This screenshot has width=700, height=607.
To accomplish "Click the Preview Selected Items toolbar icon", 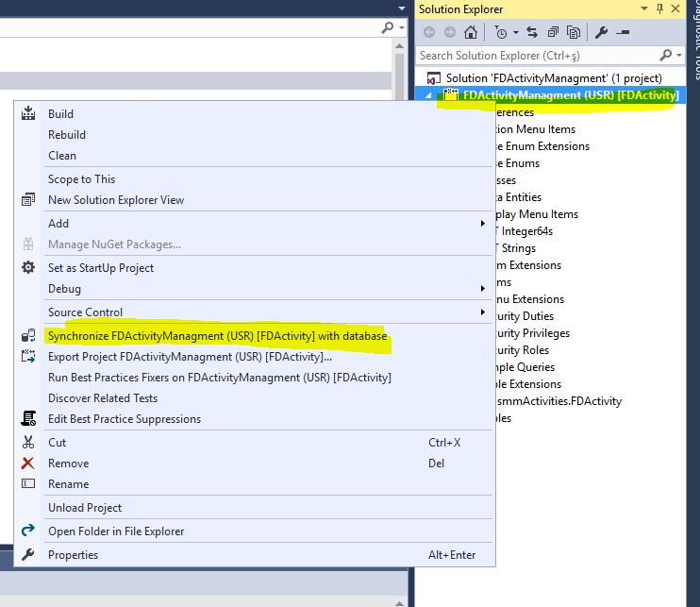I will (623, 32).
